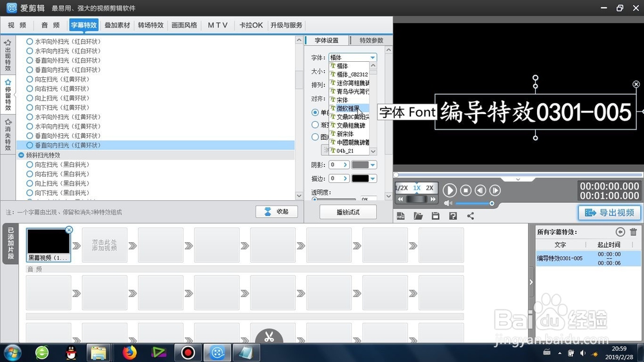The height and width of the screenshot is (362, 644).
Task: Play the video preview
Action: (x=450, y=190)
